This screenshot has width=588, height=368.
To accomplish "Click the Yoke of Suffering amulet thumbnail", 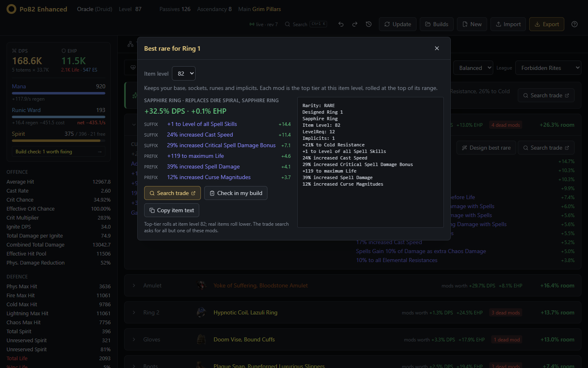I will click(x=201, y=285).
